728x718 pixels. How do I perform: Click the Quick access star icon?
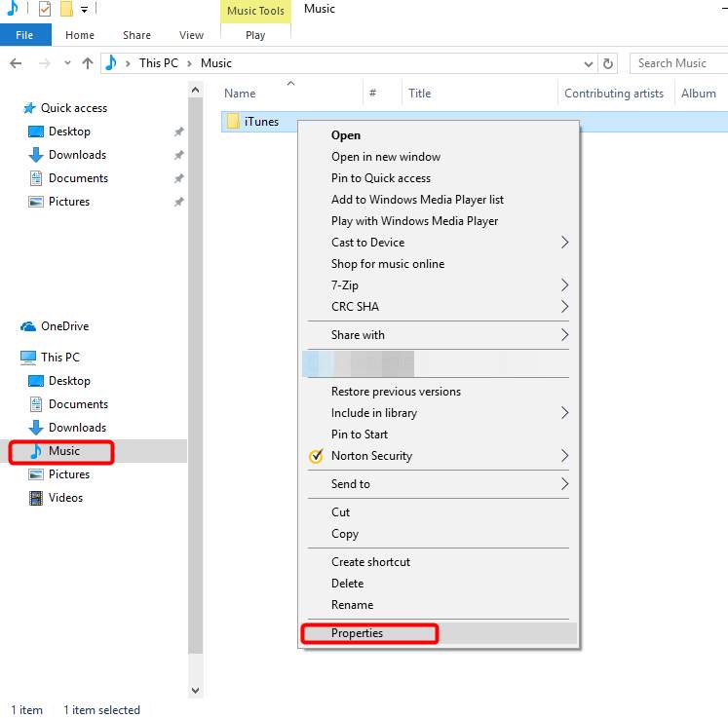(x=28, y=108)
